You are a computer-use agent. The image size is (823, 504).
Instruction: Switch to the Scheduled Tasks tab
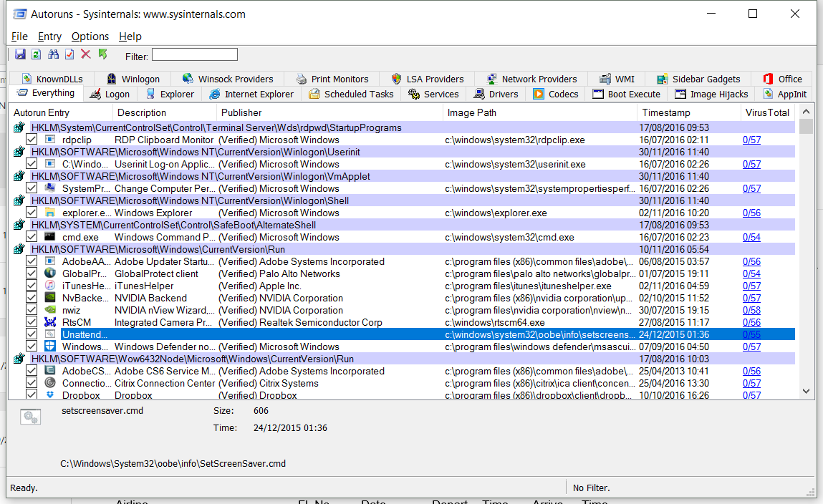click(x=351, y=94)
